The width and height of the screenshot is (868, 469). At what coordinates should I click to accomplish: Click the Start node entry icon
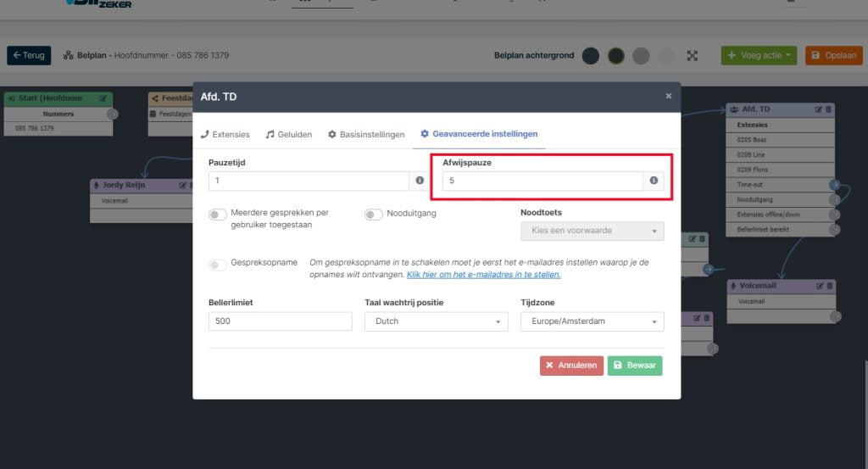click(11, 98)
